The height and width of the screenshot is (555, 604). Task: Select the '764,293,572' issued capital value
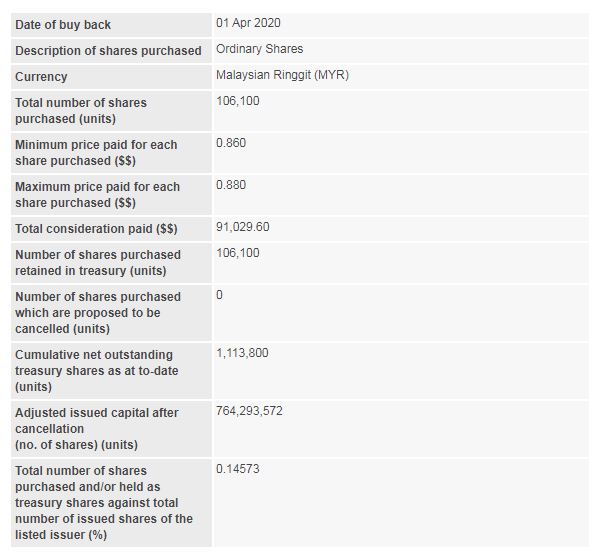tap(249, 411)
